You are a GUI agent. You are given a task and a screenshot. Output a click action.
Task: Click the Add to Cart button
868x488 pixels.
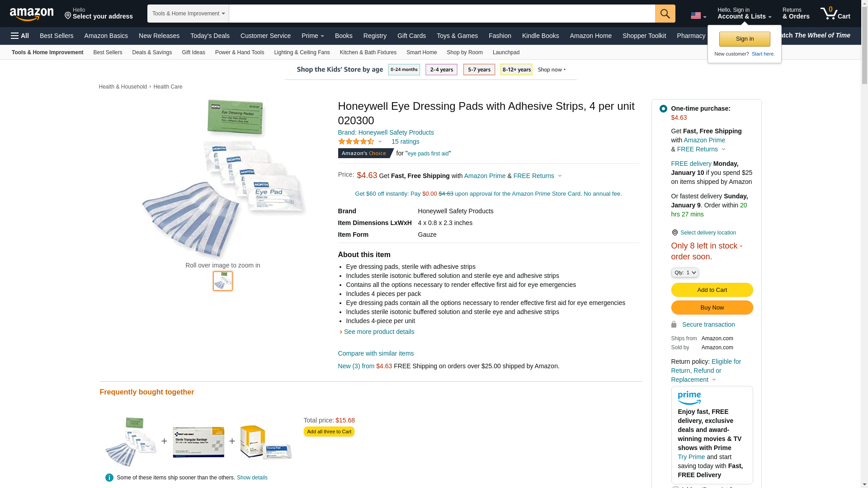point(712,290)
